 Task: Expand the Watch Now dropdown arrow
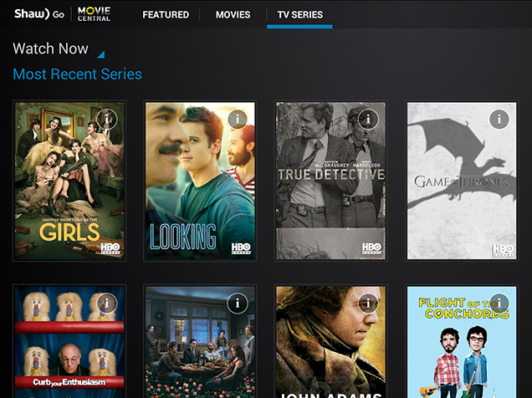[x=100, y=54]
